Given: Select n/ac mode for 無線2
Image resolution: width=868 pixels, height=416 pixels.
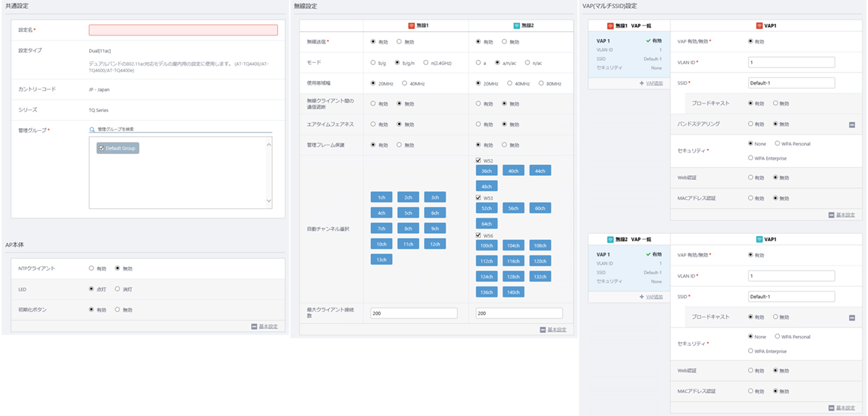Looking at the screenshot, I should [x=527, y=62].
